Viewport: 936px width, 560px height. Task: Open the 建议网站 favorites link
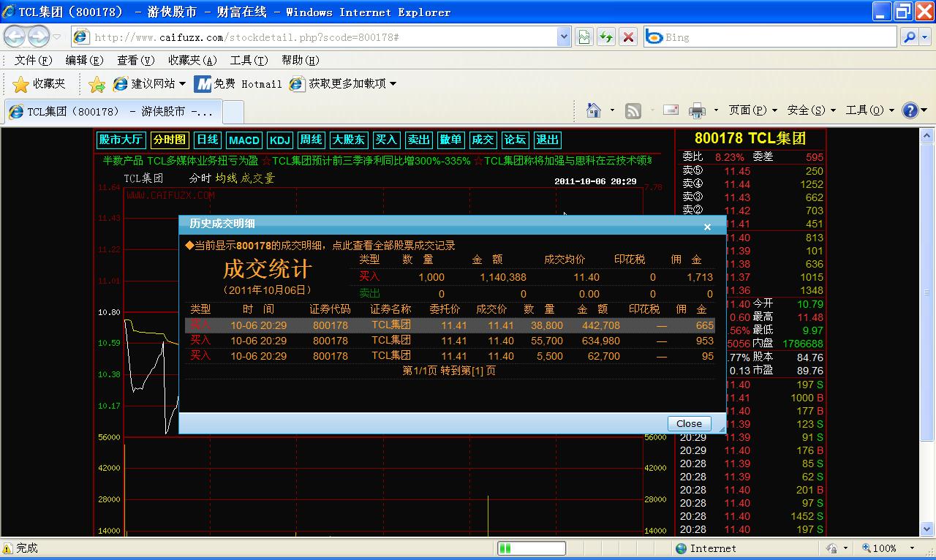(149, 84)
